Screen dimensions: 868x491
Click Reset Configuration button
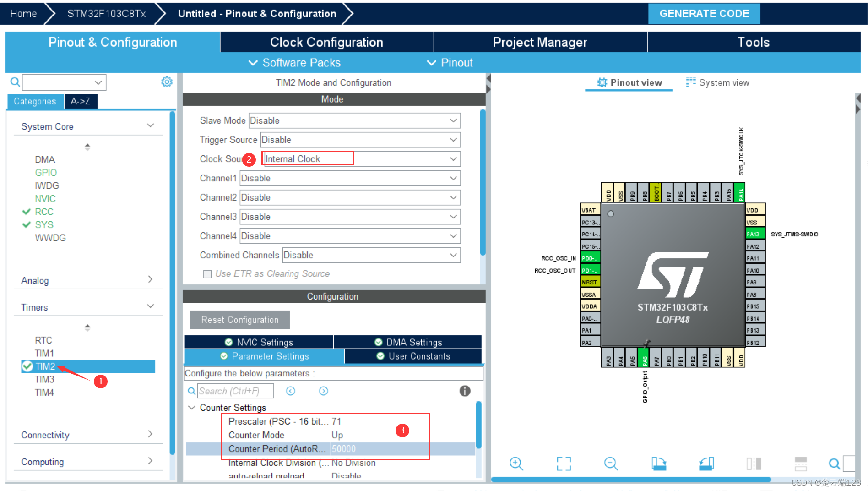[240, 320]
